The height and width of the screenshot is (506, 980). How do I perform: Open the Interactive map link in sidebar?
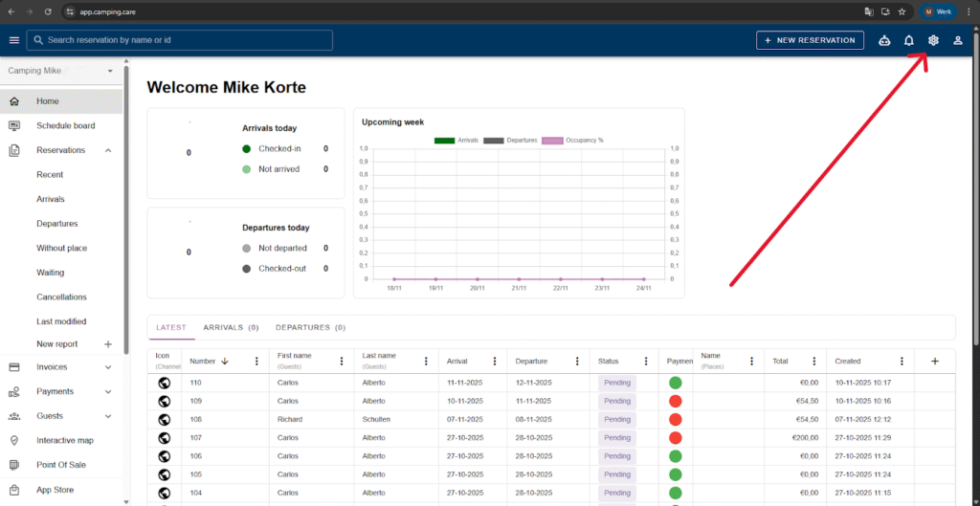[x=65, y=441]
